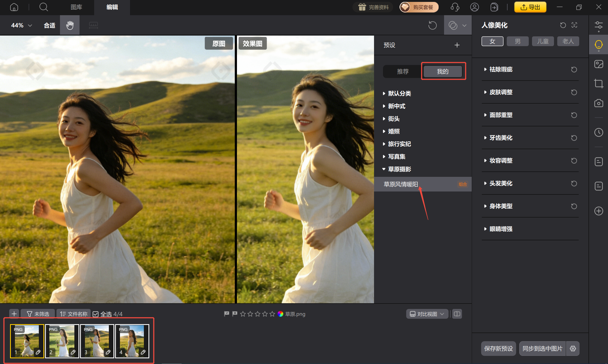Screen dimensions: 608x364
Task: Toggle the 全选 checkbox
Action: [x=96, y=314]
